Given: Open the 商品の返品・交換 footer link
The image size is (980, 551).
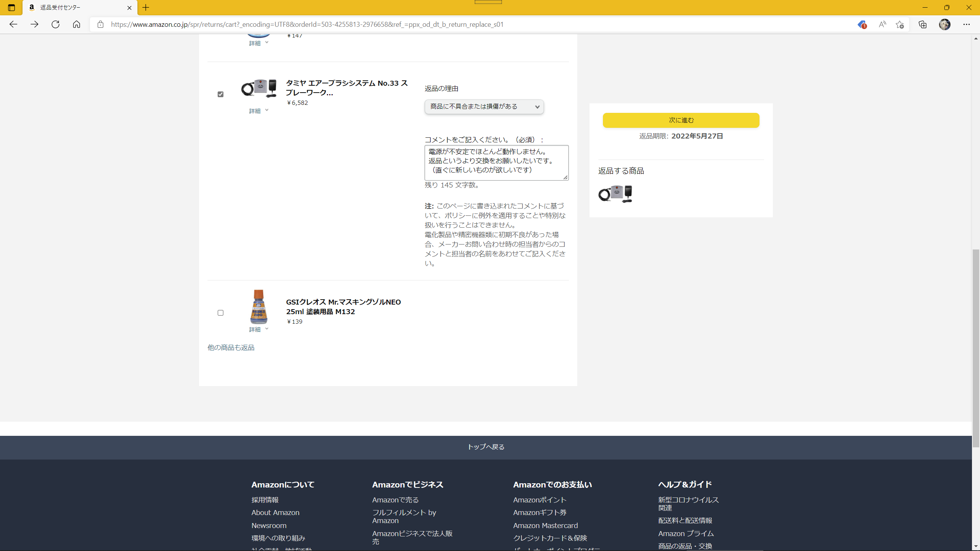Looking at the screenshot, I should [x=685, y=546].
